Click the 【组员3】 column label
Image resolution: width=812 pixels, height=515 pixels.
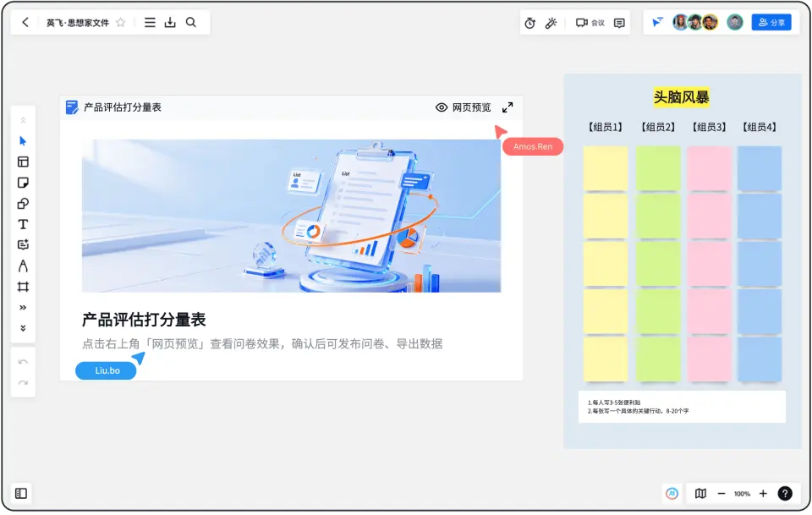(709, 127)
